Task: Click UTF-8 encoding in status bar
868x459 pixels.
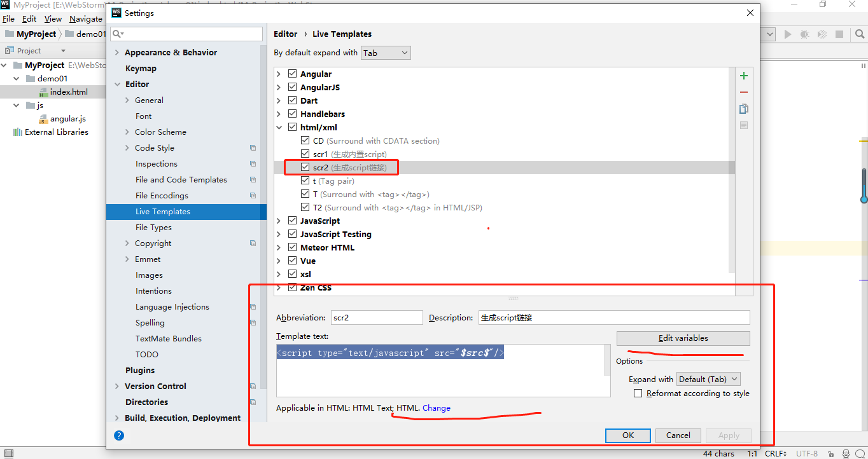Action: 806,454
